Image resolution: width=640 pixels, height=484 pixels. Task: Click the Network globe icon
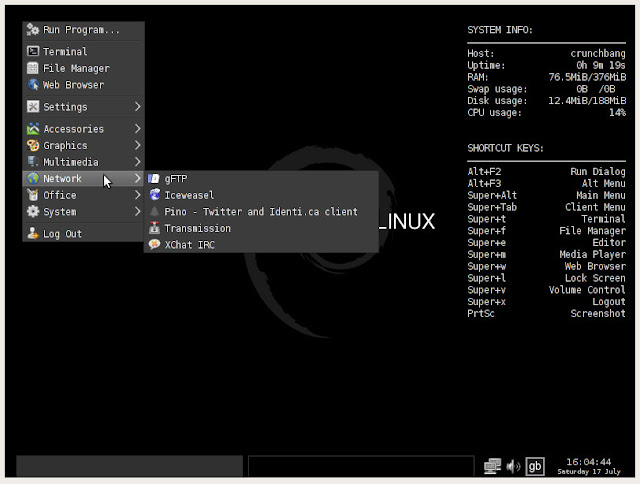pyautogui.click(x=33, y=178)
